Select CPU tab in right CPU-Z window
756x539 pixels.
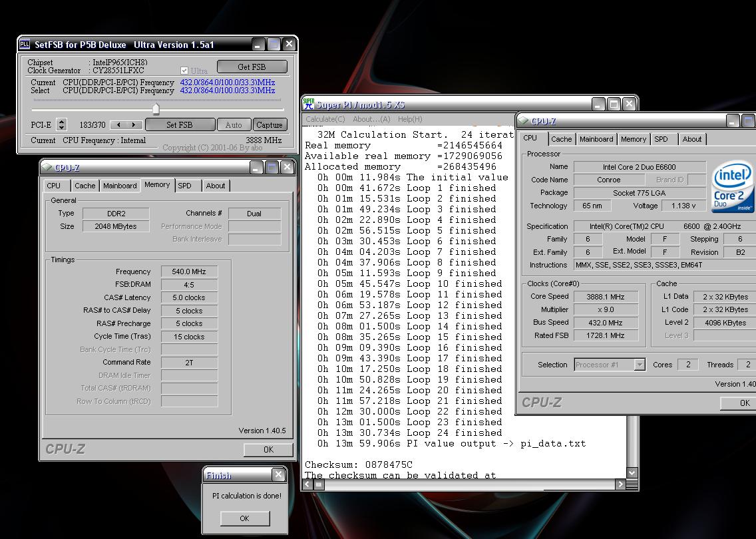[x=530, y=138]
